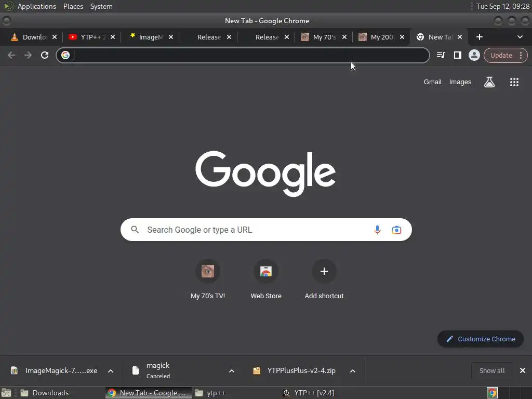Add a new shortcut tile
Viewport: 532px width, 399px height.
point(324,279)
